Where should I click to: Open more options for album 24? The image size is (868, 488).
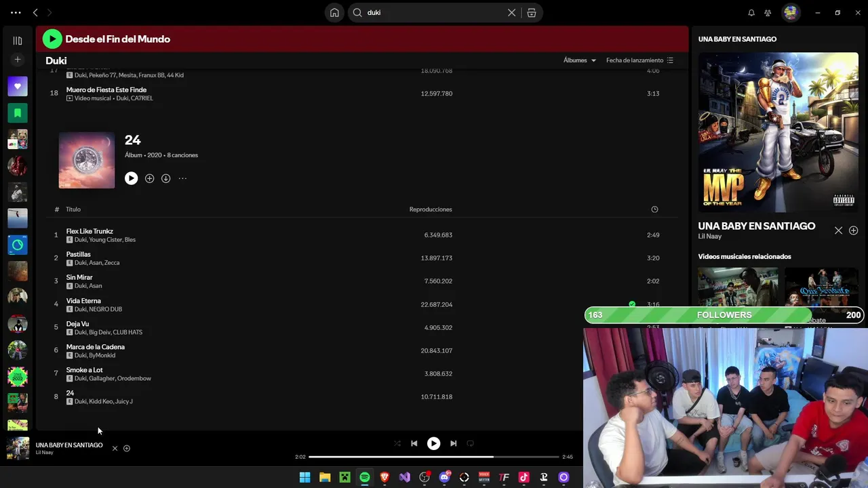182,178
